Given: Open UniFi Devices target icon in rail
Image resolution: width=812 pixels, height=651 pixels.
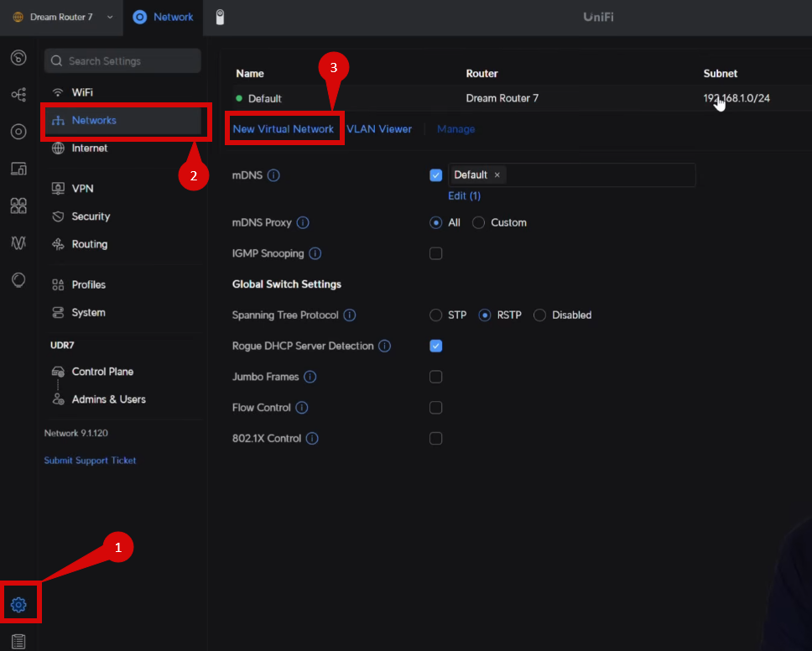Looking at the screenshot, I should pyautogui.click(x=18, y=132).
